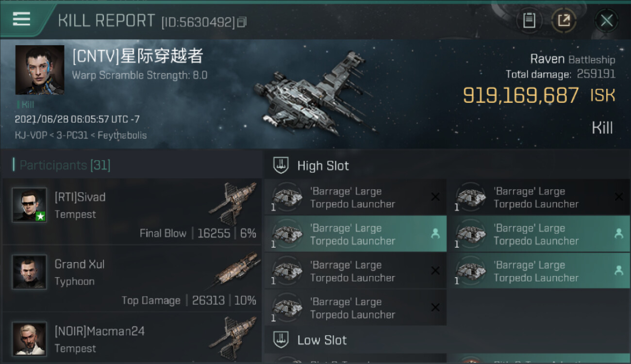Screen dimensions: 631x364
Task: Close the kill report window
Action: point(606,20)
